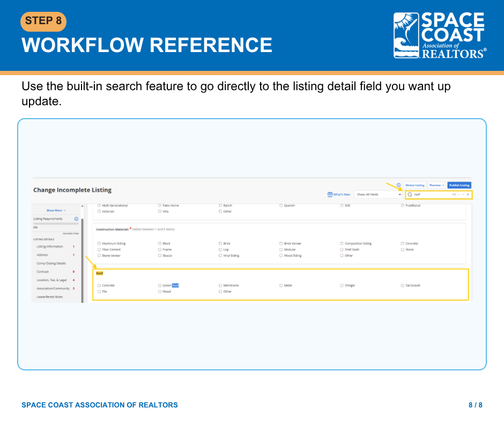Viewport: 504px width, 423px height.
Task: Click the highlighted Roof section label
Action: pos(100,273)
